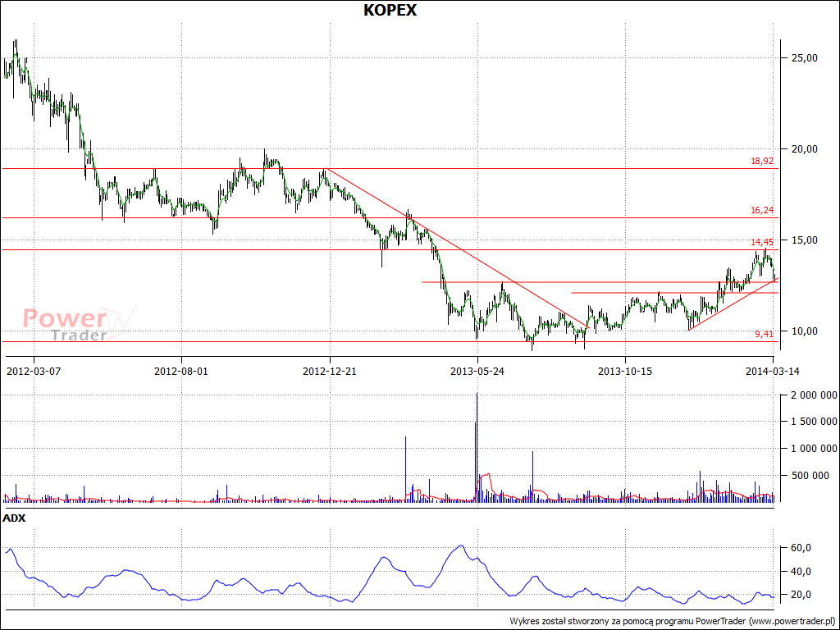Click the 2012-12-21 date label
840x630 pixels.
(x=330, y=372)
